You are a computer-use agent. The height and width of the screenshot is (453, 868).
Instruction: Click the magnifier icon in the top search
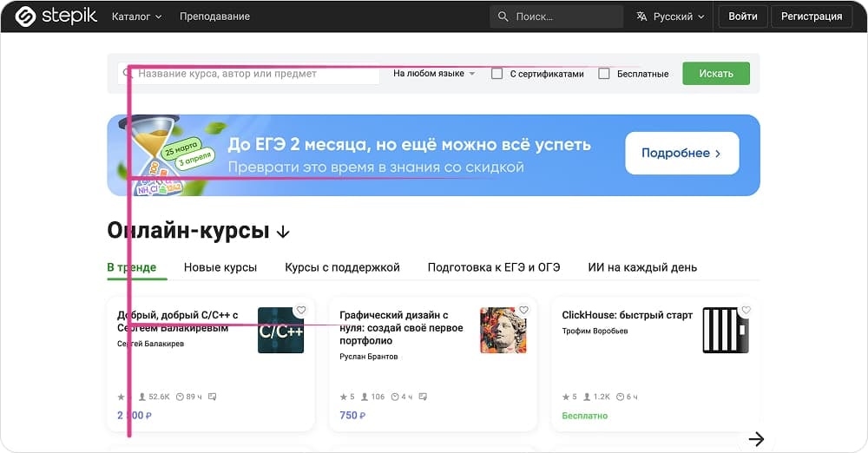click(503, 16)
